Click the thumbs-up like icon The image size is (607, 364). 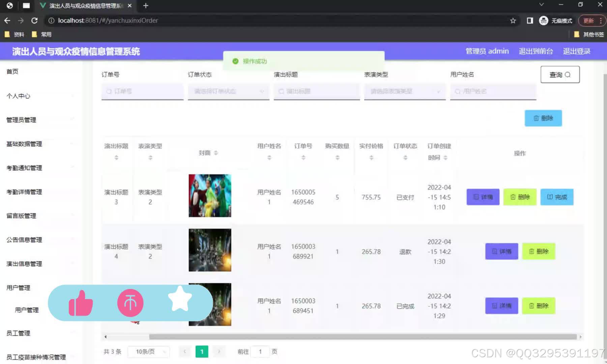click(x=81, y=303)
